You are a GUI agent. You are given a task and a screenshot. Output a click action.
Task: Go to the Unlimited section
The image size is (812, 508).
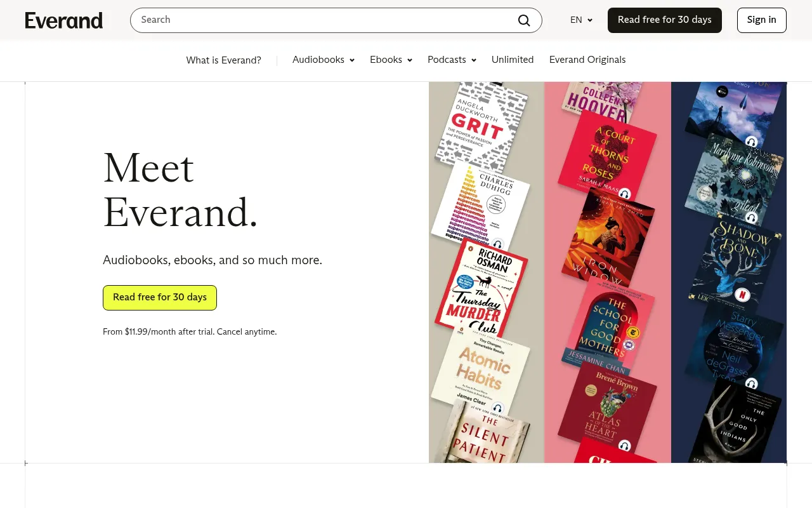(513, 60)
